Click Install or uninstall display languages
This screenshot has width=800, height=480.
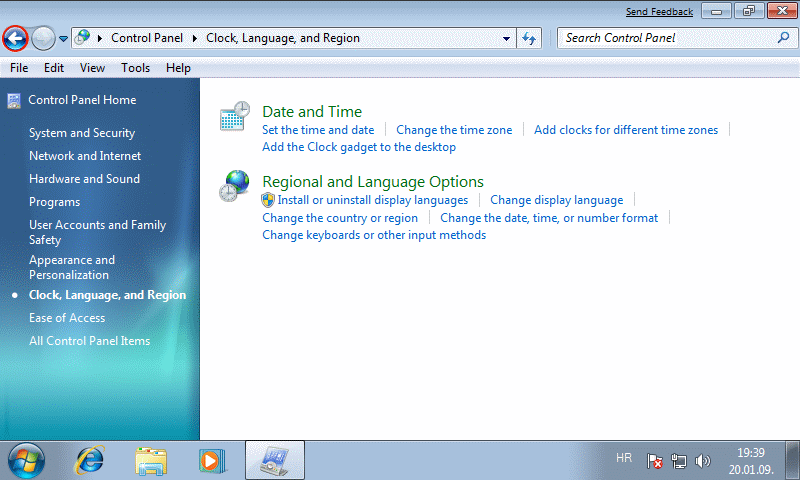tap(372, 200)
